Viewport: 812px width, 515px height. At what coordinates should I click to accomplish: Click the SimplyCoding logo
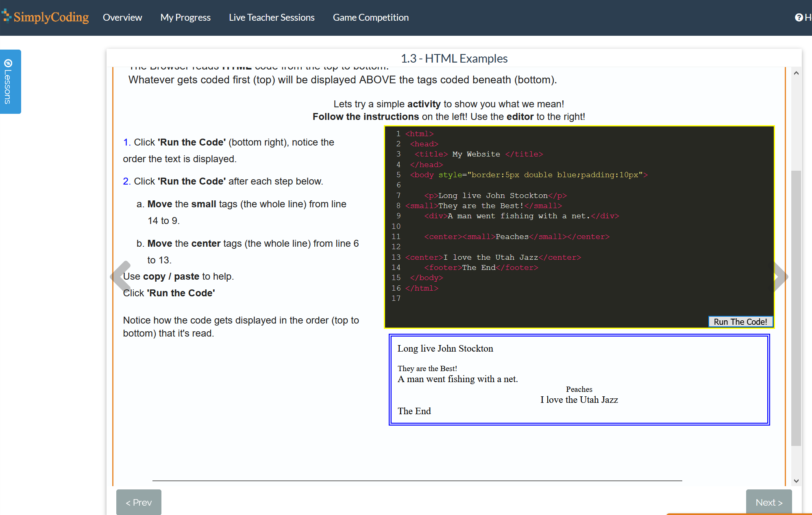pyautogui.click(x=45, y=17)
